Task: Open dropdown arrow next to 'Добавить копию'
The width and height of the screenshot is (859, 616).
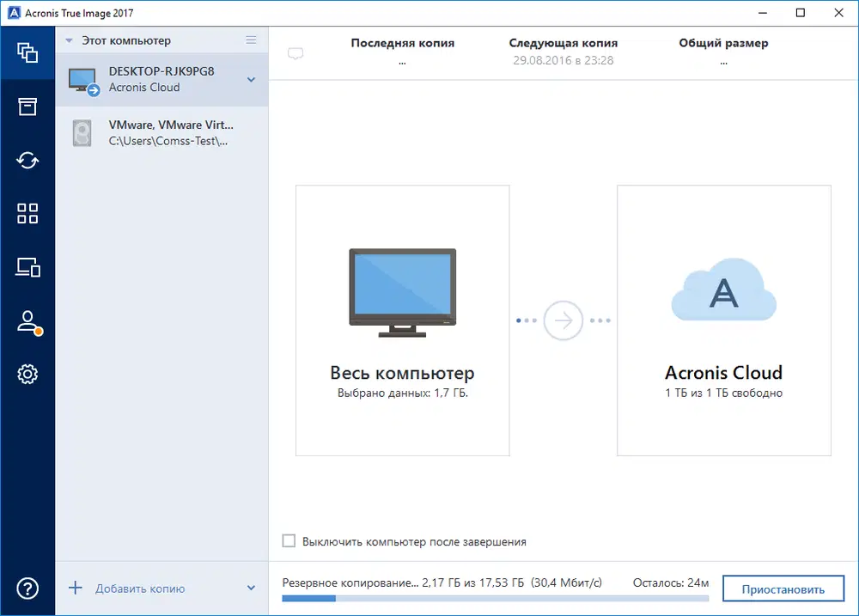Action: coord(251,588)
